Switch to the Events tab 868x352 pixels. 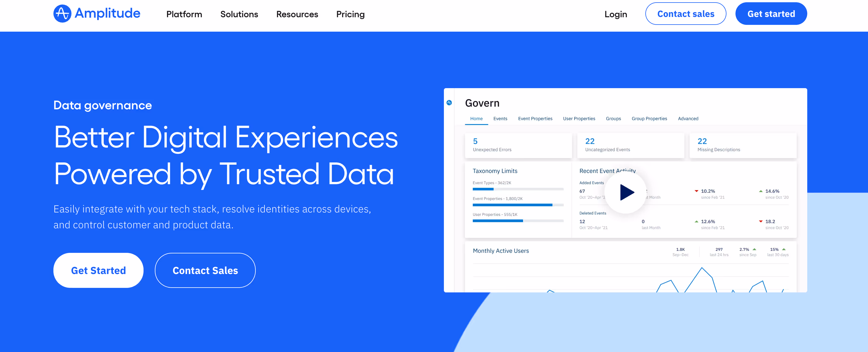(x=500, y=119)
